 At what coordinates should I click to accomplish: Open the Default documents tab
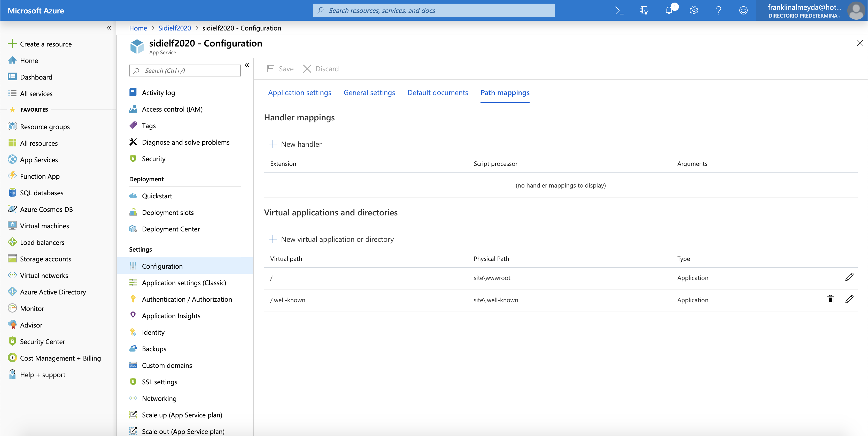(438, 92)
